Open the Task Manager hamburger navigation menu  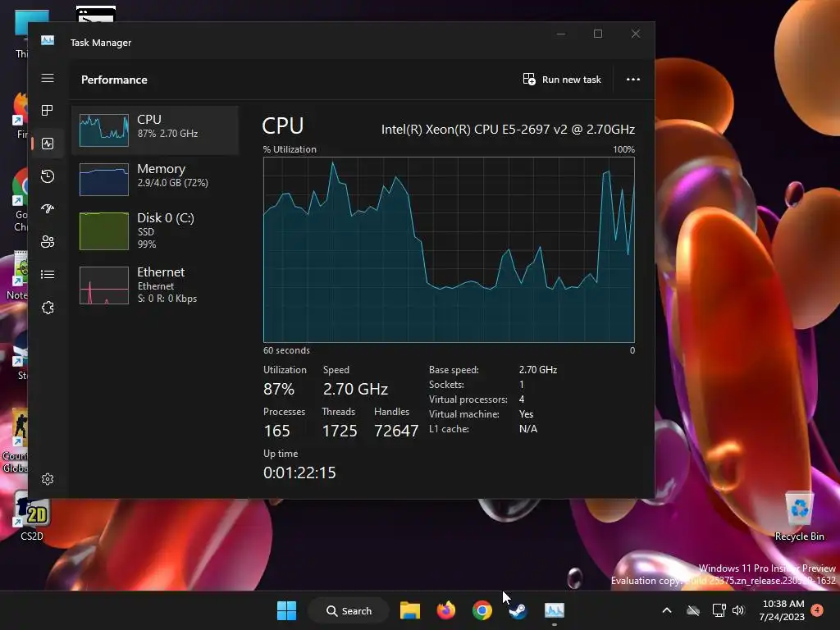[x=48, y=78]
